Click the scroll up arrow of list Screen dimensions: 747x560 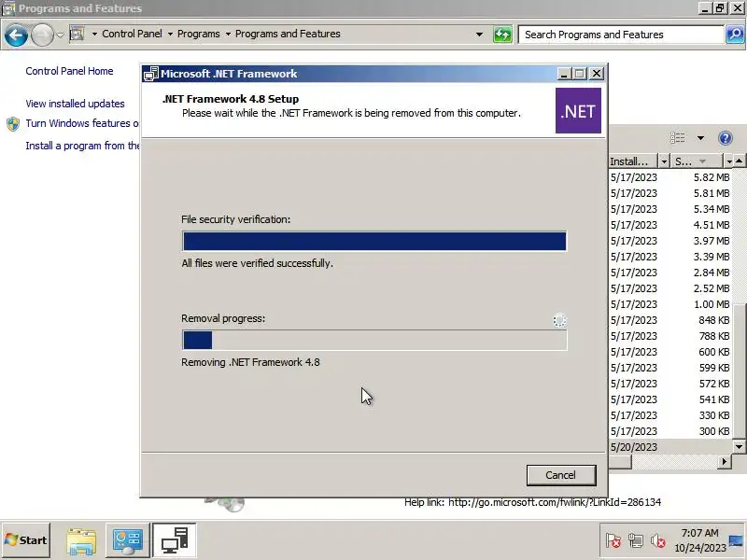(x=739, y=161)
